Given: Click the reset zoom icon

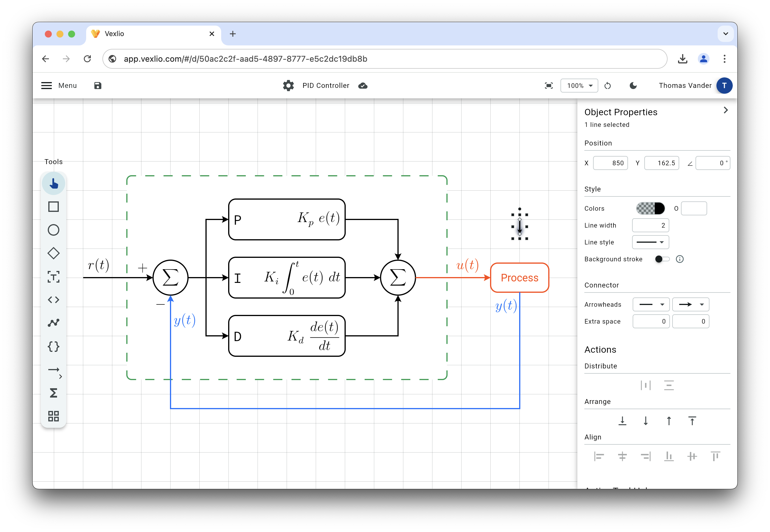Looking at the screenshot, I should click(608, 86).
